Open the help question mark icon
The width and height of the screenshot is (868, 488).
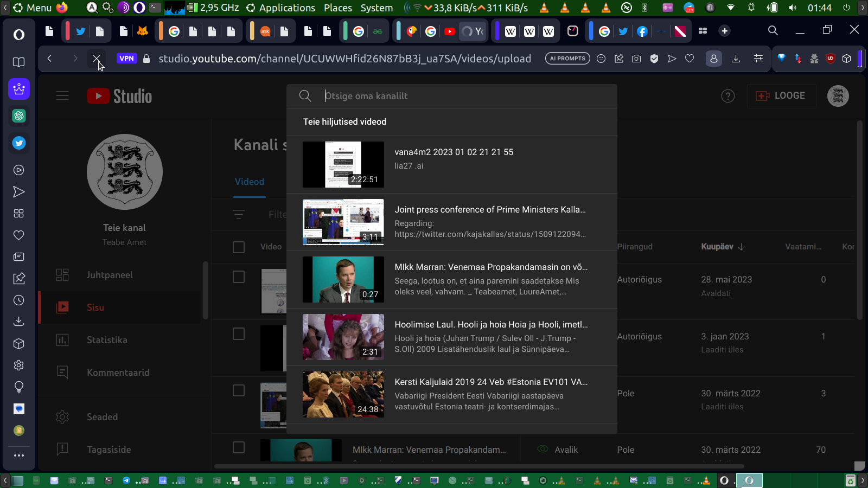point(727,96)
